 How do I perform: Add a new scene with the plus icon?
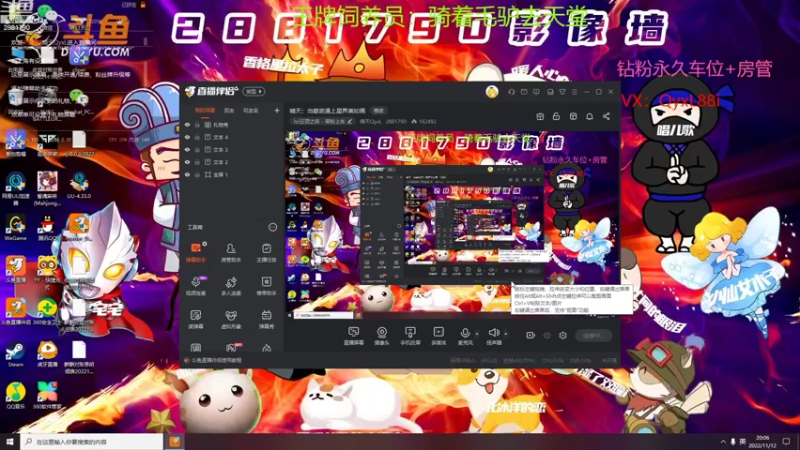(277, 110)
